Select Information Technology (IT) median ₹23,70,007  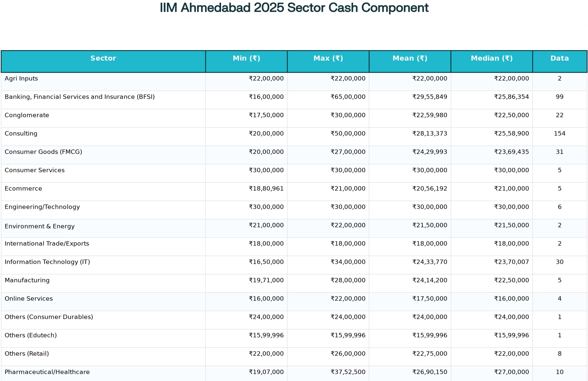pyautogui.click(x=511, y=262)
